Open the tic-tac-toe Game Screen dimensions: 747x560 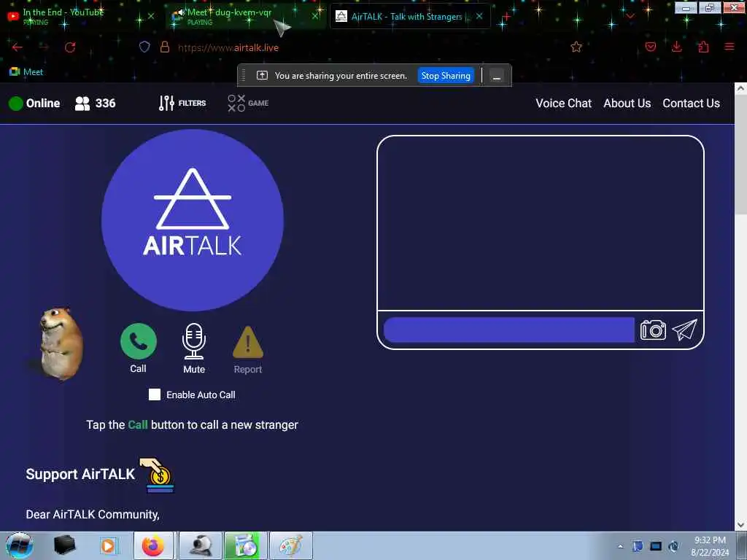248,103
